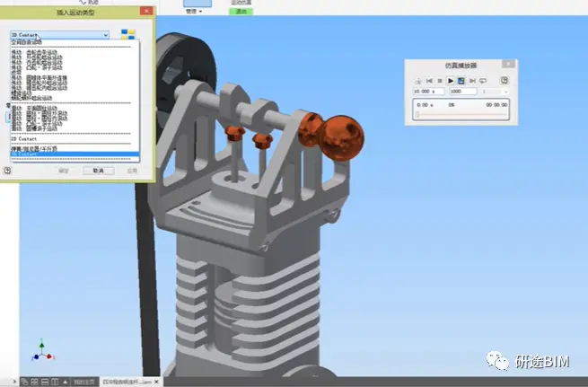Click the Cancel button in the insert joint dialog

coord(98,171)
